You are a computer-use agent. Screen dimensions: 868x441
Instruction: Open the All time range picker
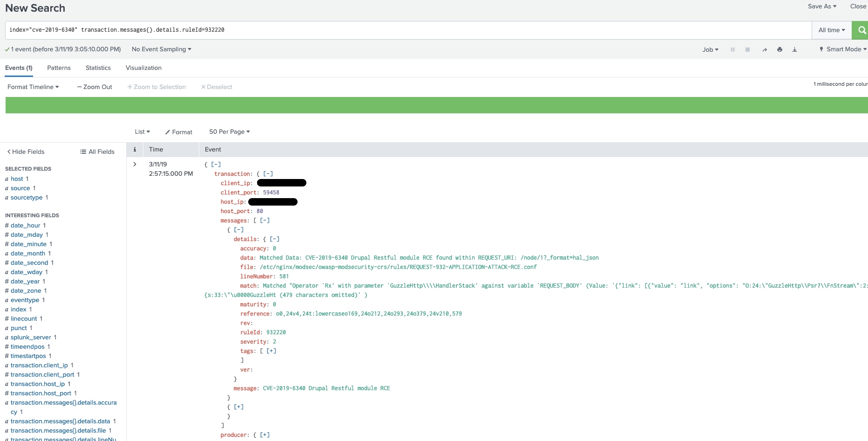tap(832, 30)
